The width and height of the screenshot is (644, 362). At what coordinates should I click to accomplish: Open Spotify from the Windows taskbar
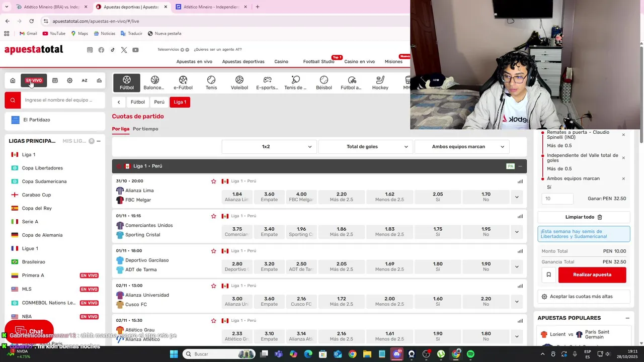click(470, 354)
